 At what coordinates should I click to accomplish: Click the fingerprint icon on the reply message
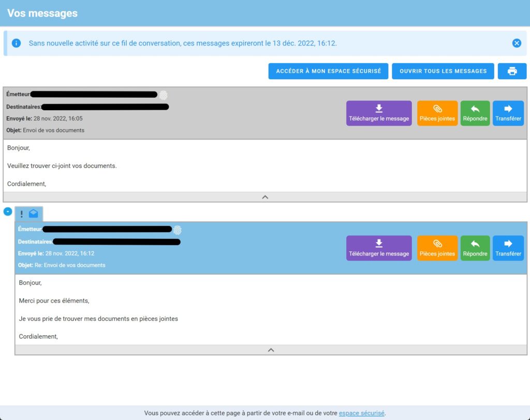(178, 230)
